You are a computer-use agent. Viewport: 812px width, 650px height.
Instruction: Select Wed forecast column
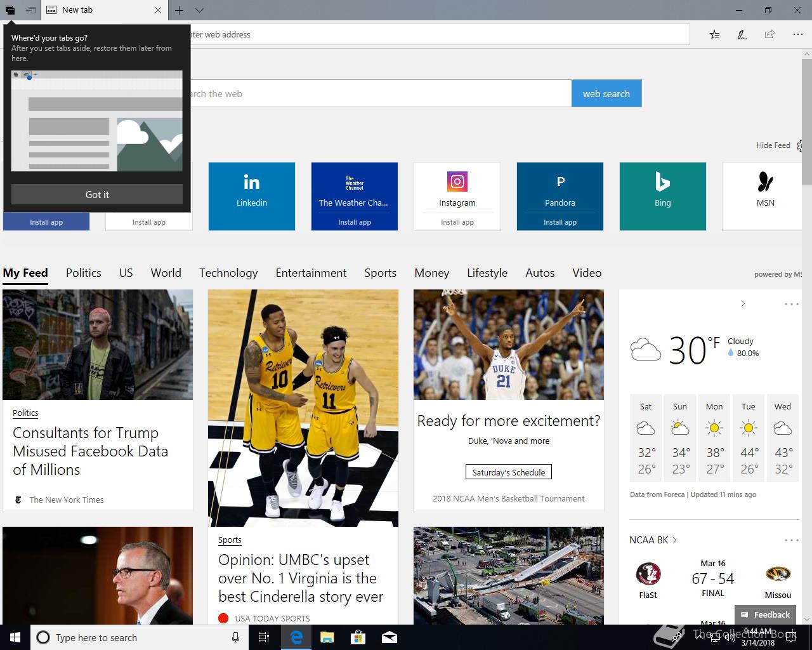[783, 438]
